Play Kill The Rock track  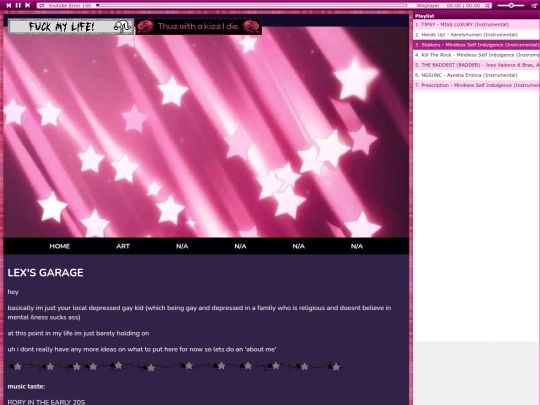476,55
